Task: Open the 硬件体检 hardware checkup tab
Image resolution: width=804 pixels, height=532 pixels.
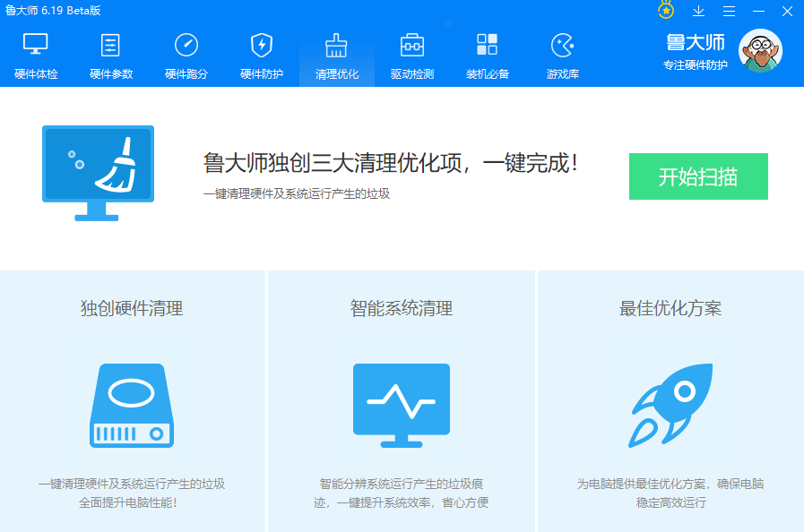Action: 36,57
